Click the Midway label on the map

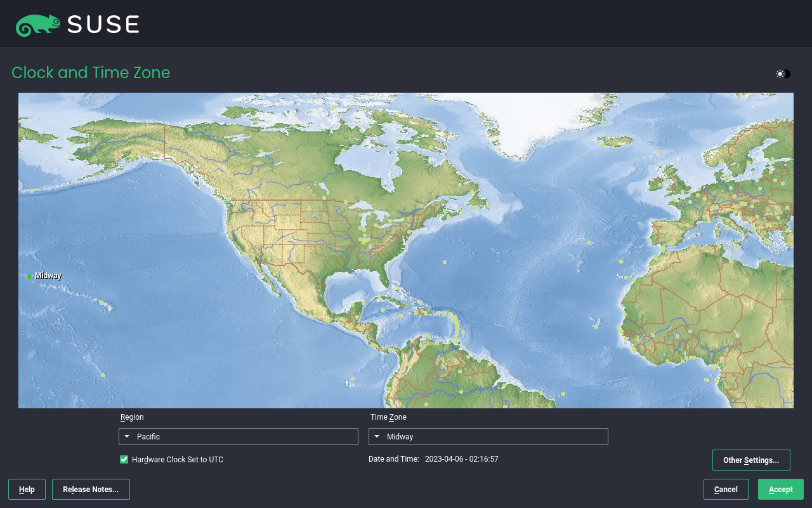pos(48,276)
